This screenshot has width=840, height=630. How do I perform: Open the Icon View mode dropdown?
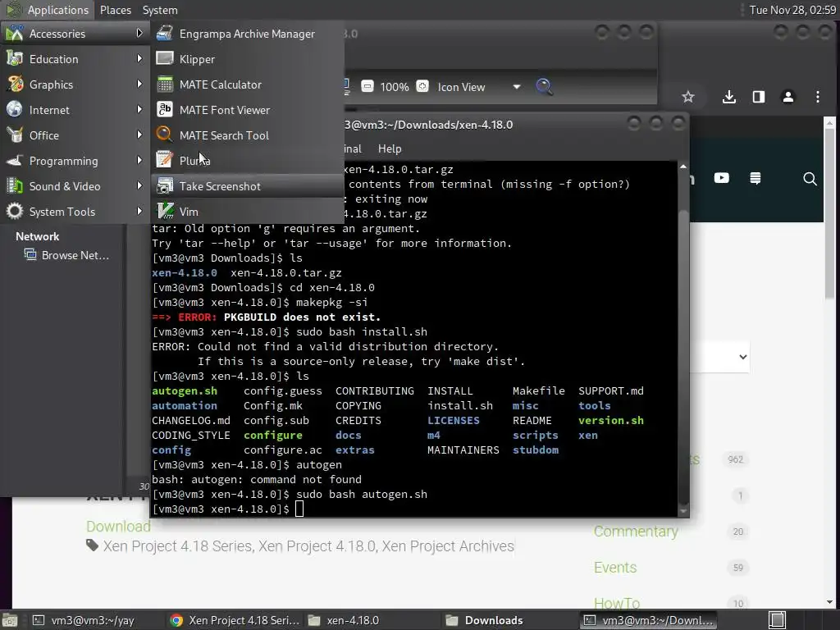click(x=478, y=87)
